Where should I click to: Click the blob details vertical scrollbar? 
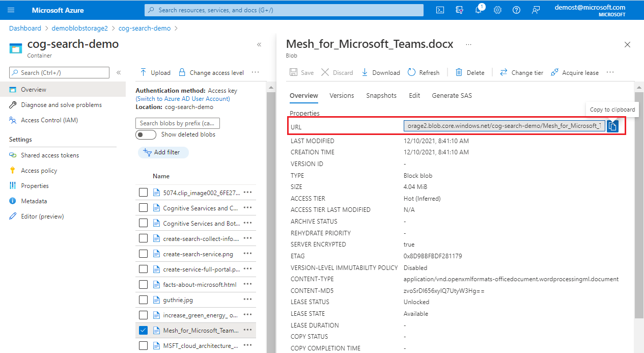coord(639,204)
